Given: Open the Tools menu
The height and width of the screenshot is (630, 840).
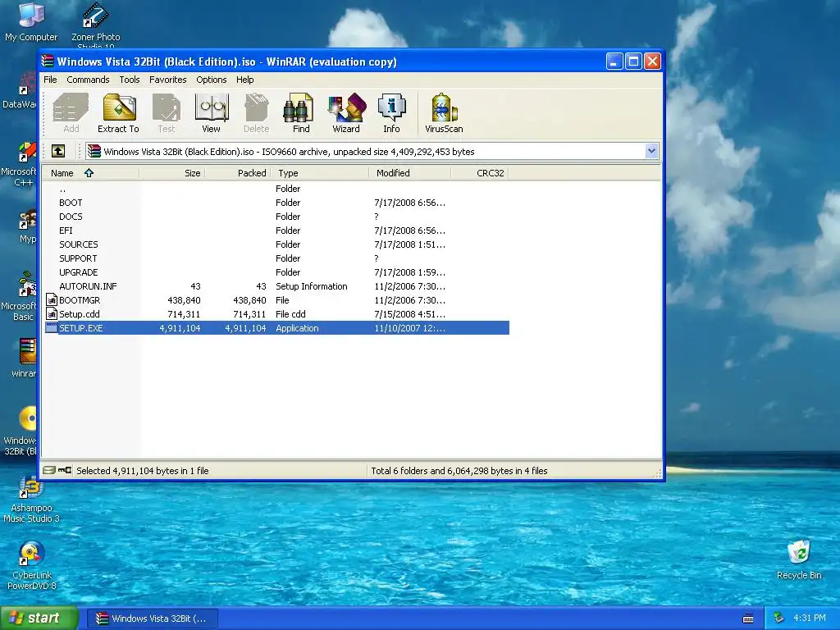Looking at the screenshot, I should 129,80.
